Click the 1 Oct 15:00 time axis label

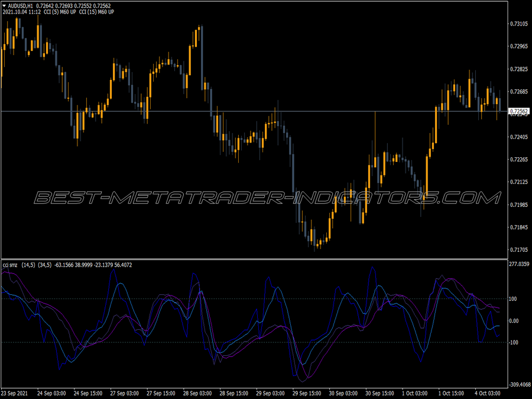pos(451,394)
